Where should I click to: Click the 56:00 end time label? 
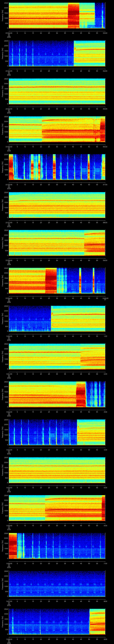105,147
